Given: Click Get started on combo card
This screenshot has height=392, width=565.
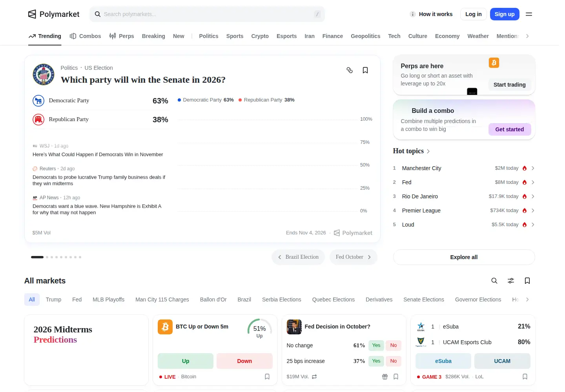Looking at the screenshot, I should pyautogui.click(x=509, y=129).
